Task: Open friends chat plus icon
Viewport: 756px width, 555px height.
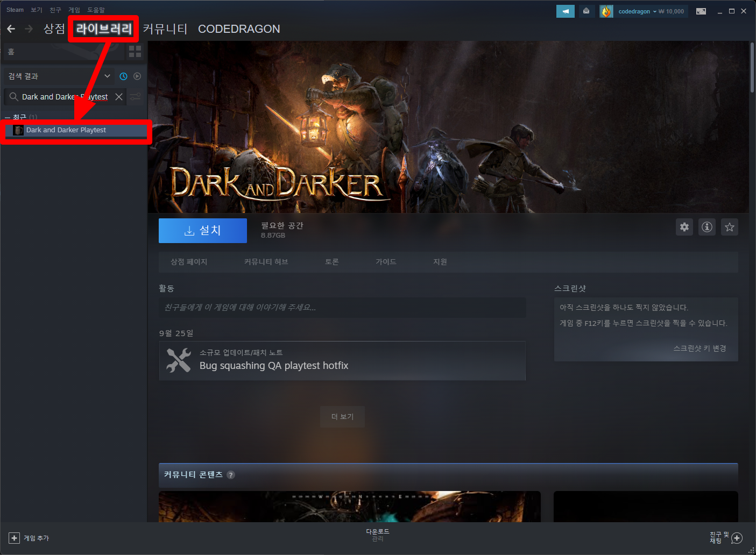Action: 737,538
